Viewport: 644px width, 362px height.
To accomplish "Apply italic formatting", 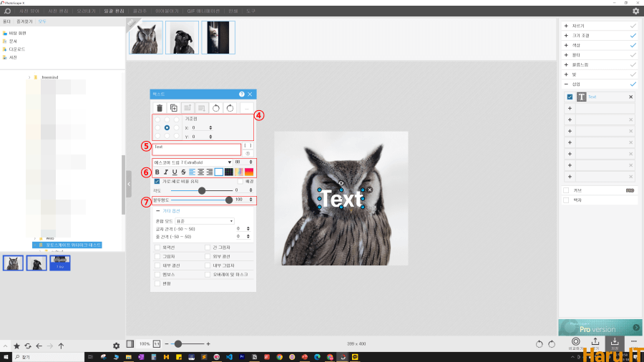I will (166, 172).
